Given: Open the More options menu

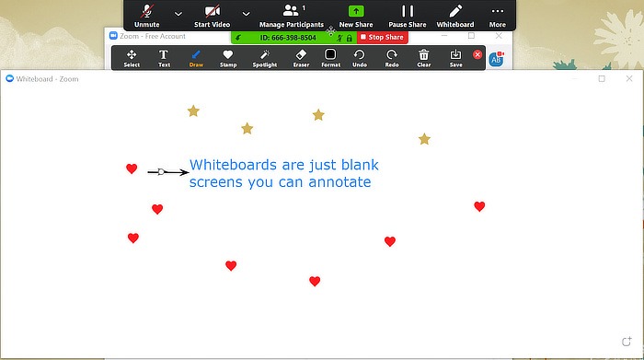Looking at the screenshot, I should pyautogui.click(x=498, y=16).
